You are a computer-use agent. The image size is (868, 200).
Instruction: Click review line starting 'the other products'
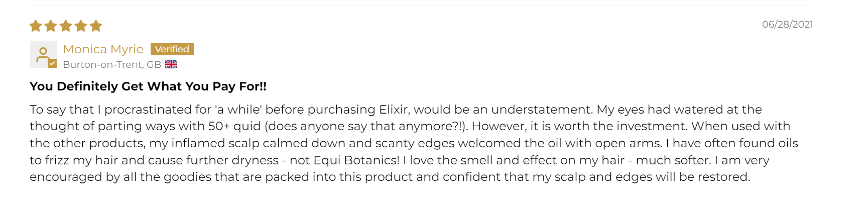pos(414,143)
